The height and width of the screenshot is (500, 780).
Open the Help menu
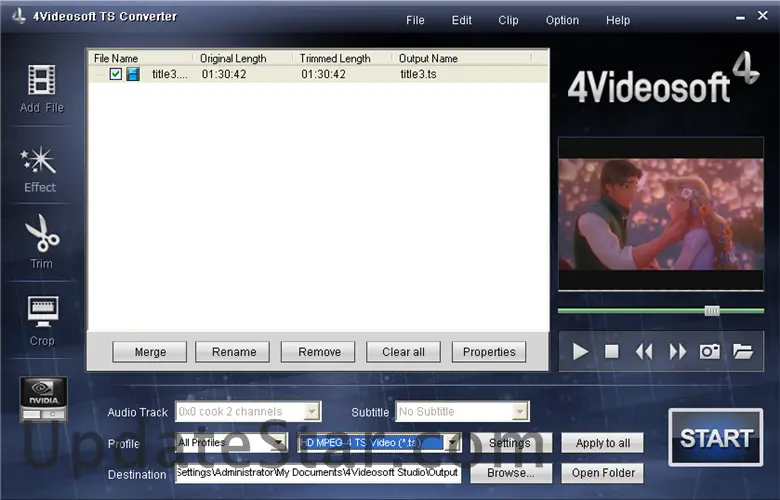tap(618, 20)
